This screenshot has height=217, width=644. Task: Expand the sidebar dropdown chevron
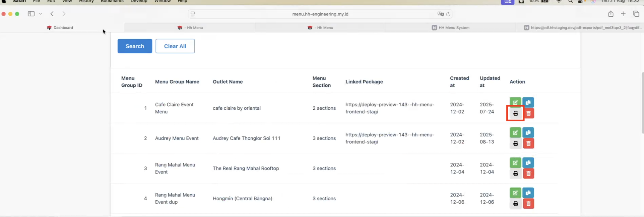pyautogui.click(x=40, y=14)
